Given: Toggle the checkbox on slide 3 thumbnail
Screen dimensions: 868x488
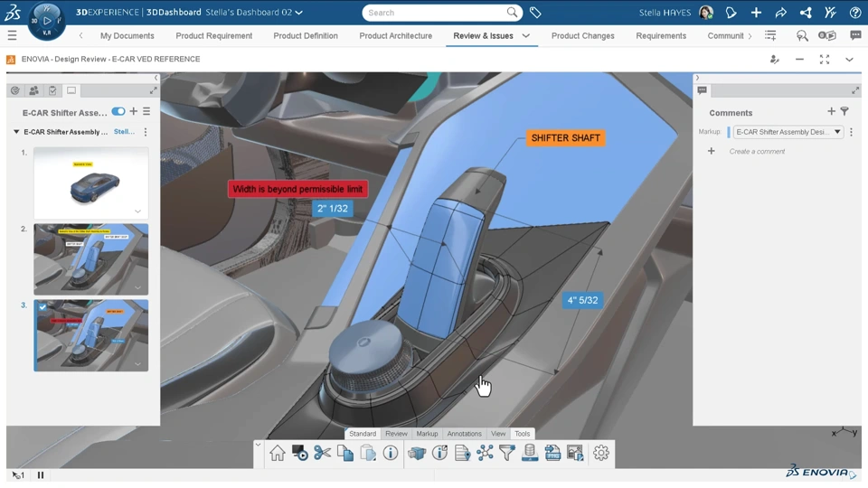Looking at the screenshot, I should (42, 307).
